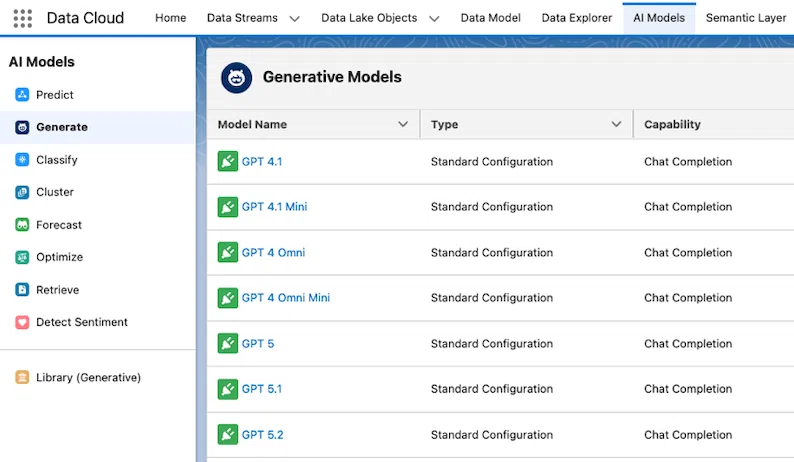Click the green icon beside GPT 5.1
The image size is (794, 462).
(x=228, y=389)
